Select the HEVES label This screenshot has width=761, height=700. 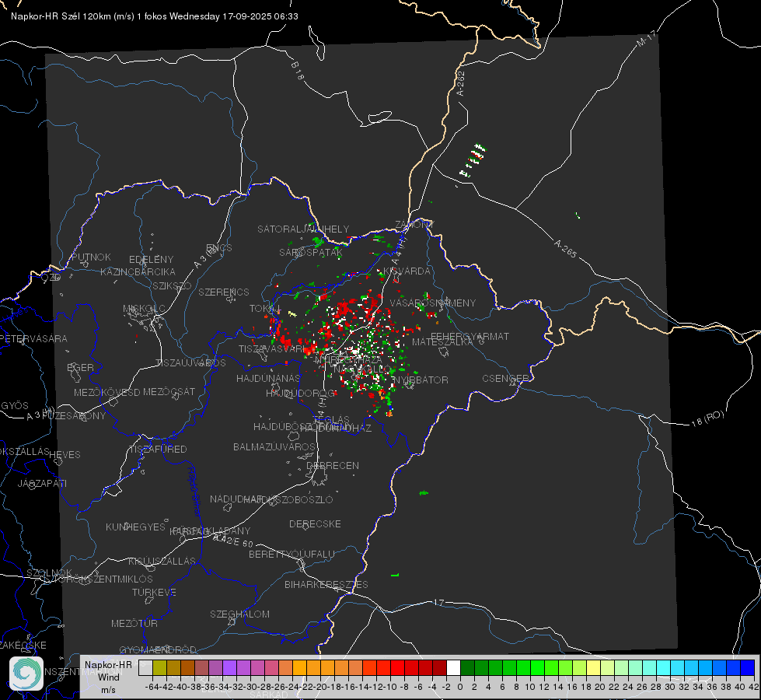tap(65, 454)
